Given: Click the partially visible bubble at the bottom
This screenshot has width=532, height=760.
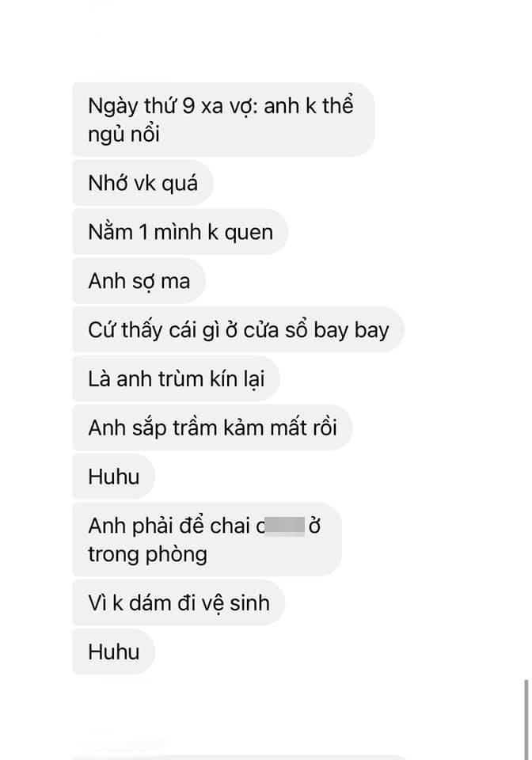Looking at the screenshot, I should [x=240, y=757].
